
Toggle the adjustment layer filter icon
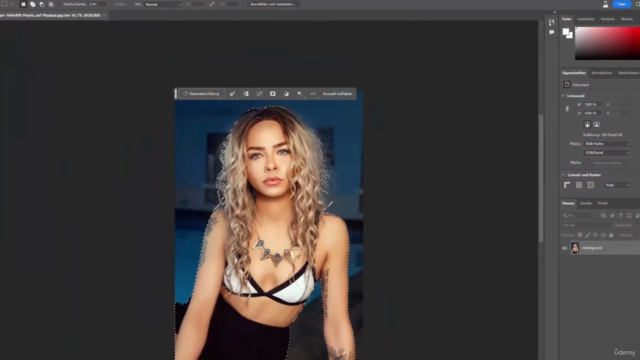(x=612, y=215)
